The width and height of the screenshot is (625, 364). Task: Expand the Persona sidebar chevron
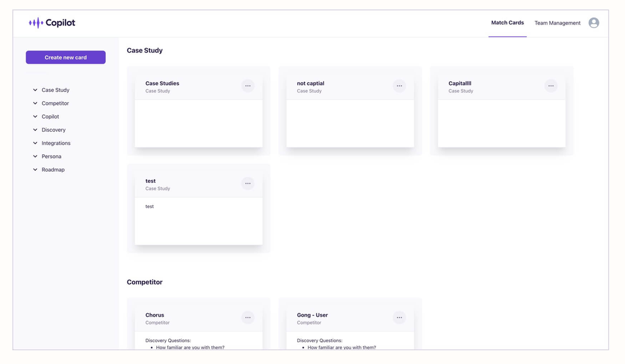coord(35,156)
